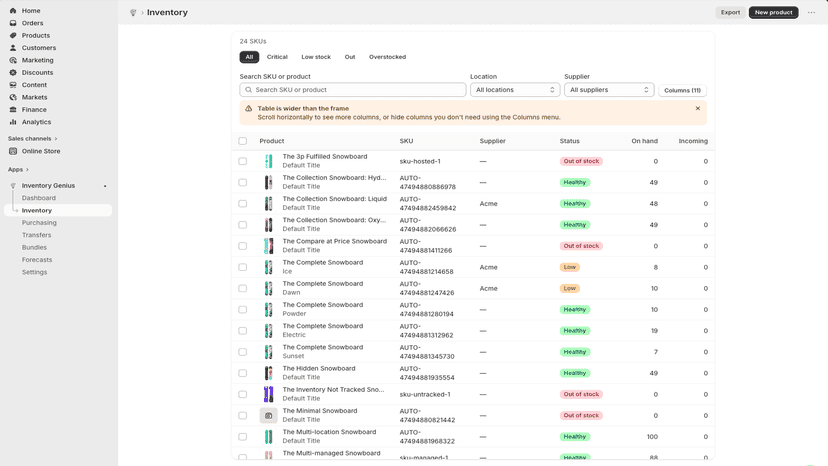Click the New product button
Image resolution: width=828 pixels, height=466 pixels.
pos(773,12)
